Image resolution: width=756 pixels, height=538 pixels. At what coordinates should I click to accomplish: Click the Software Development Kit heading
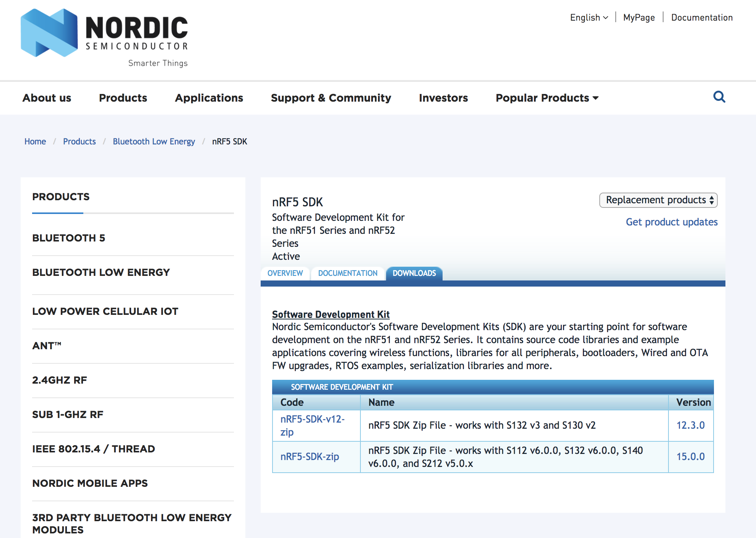[x=331, y=314]
